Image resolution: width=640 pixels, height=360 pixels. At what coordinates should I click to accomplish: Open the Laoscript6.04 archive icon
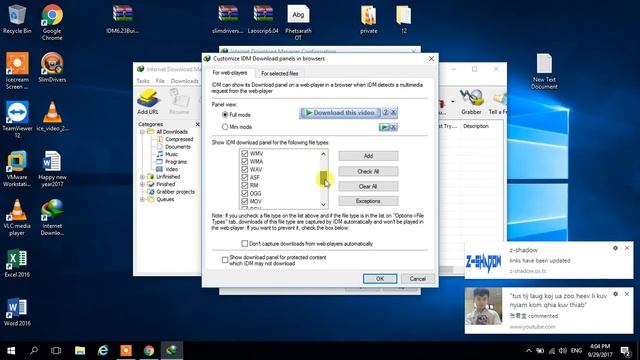(x=263, y=19)
